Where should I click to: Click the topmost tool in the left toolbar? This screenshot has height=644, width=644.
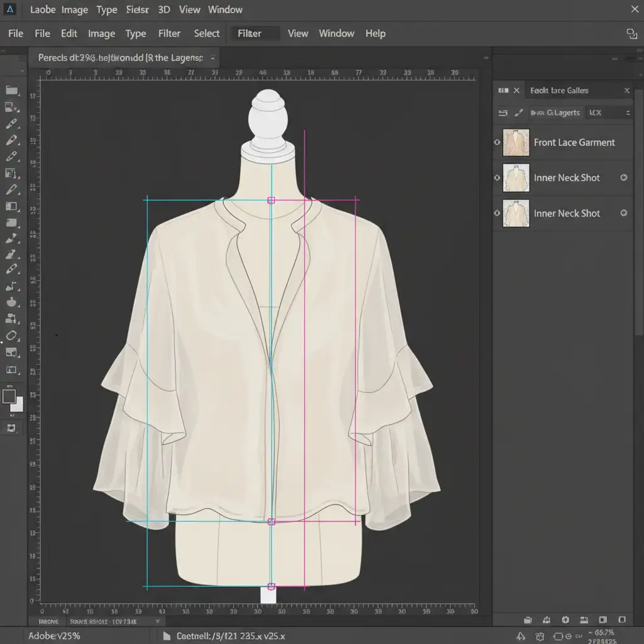[x=11, y=90]
